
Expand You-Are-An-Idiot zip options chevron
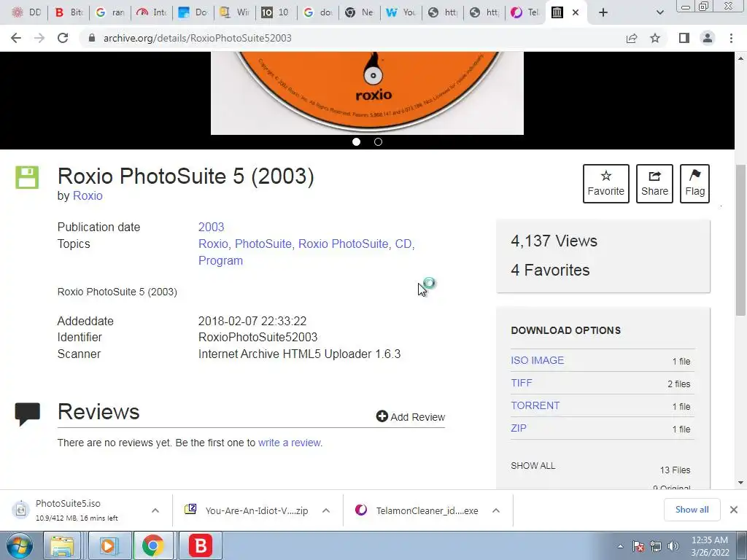click(326, 510)
